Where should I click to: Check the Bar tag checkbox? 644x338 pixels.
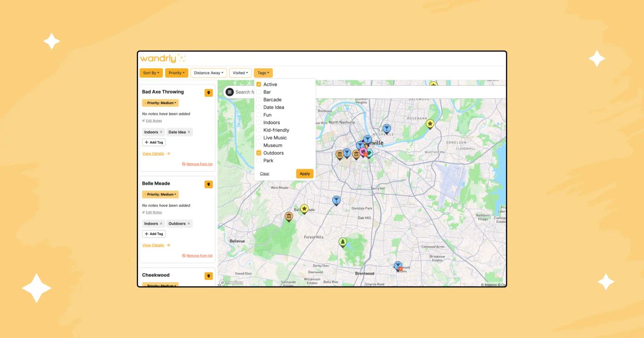click(x=259, y=92)
